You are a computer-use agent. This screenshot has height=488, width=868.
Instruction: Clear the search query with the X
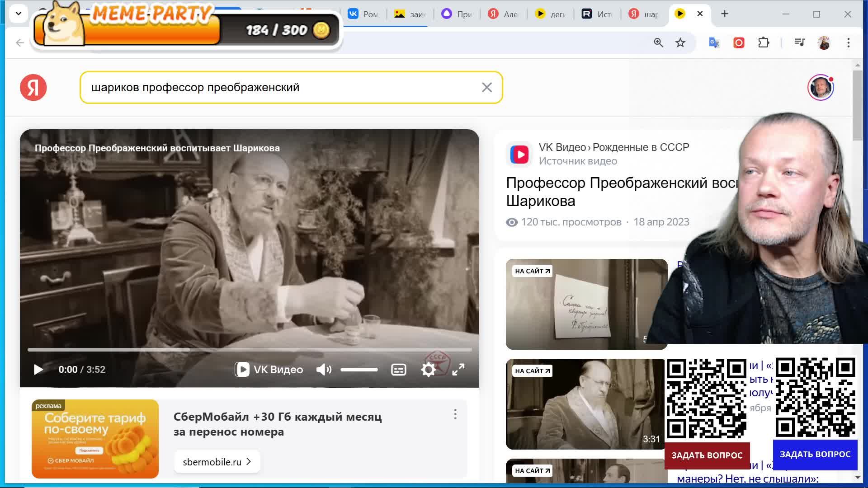coord(486,87)
